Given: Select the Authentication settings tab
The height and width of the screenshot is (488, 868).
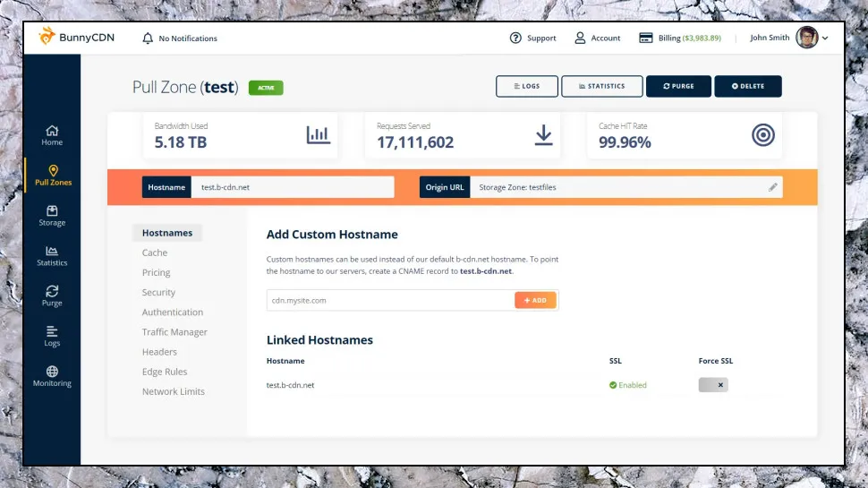Looking at the screenshot, I should (x=172, y=312).
